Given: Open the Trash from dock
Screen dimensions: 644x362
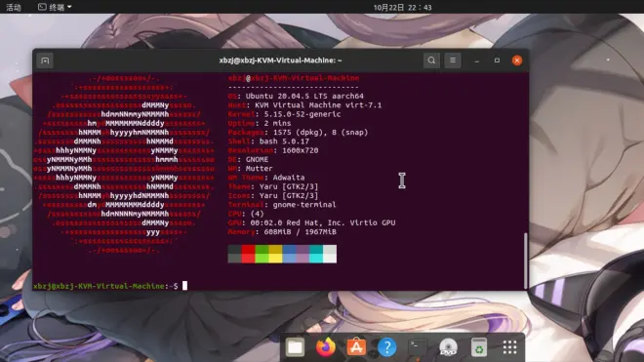Looking at the screenshot, I should tap(479, 347).
